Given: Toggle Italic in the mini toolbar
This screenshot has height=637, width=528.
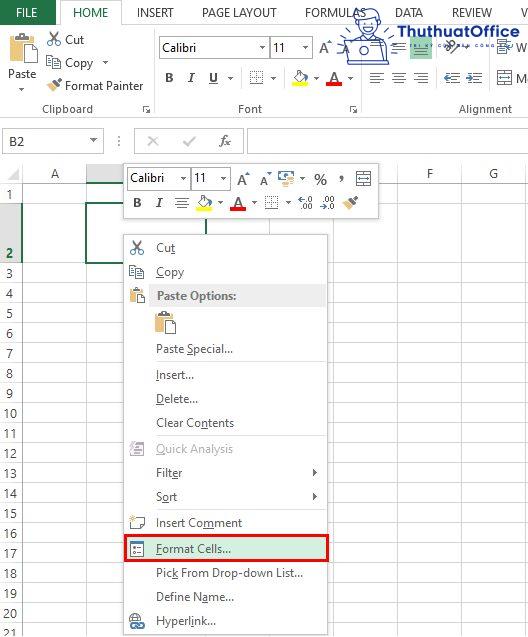Looking at the screenshot, I should (x=159, y=202).
